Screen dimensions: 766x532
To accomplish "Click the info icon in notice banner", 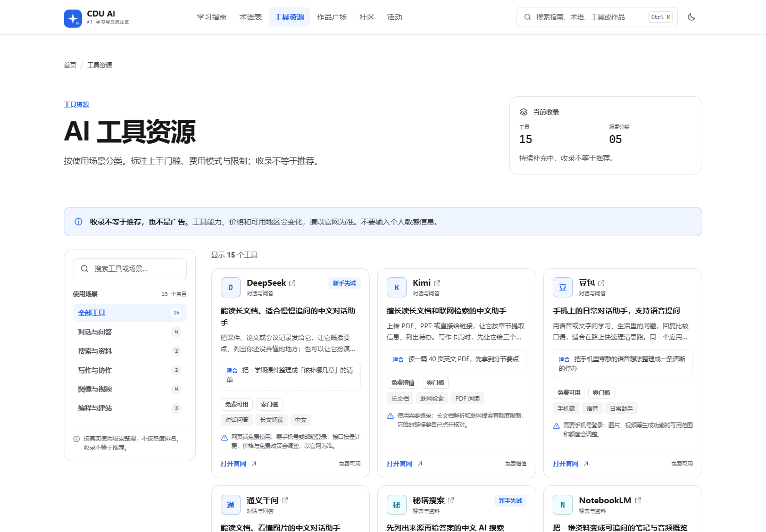I will 79,222.
